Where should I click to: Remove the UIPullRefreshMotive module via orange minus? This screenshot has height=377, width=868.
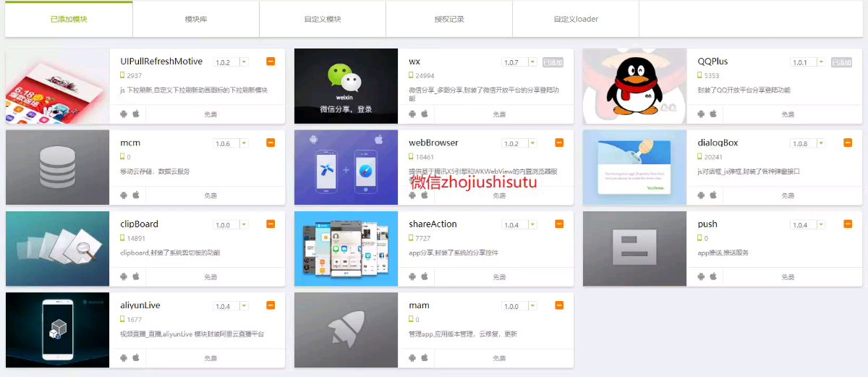(x=271, y=62)
